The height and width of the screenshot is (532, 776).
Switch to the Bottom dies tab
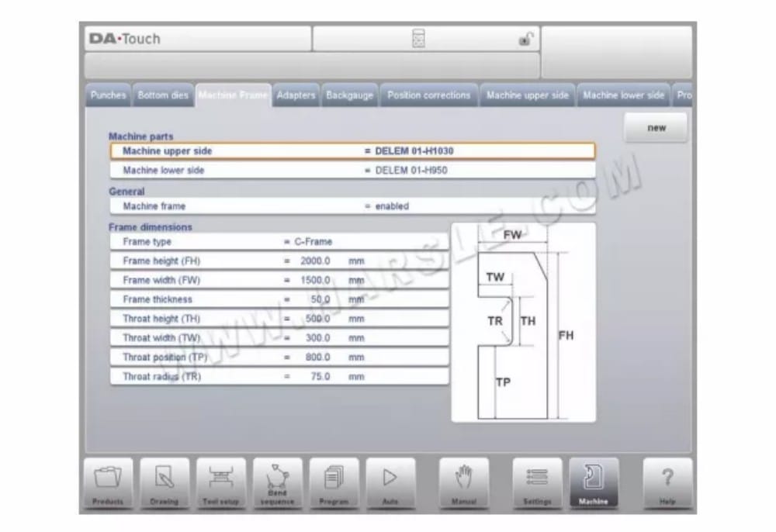click(x=163, y=95)
